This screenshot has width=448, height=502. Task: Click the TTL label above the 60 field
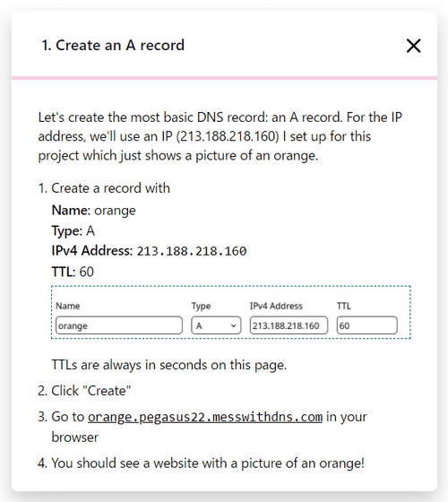coord(344,306)
